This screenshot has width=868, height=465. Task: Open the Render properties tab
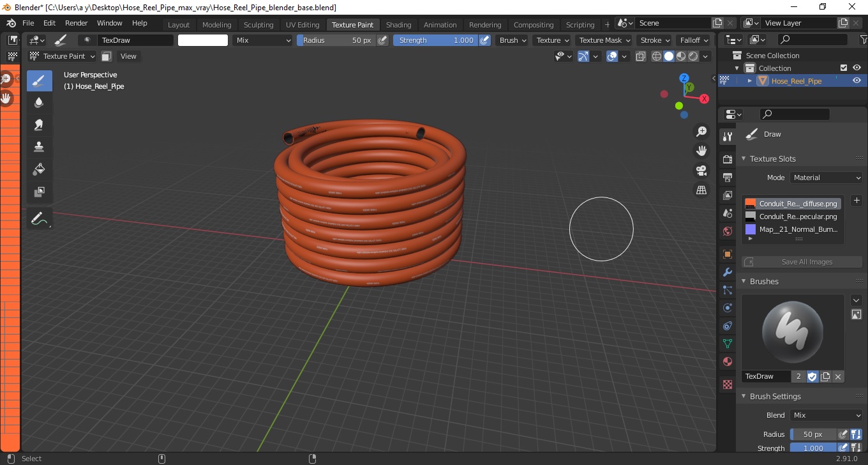tap(727, 159)
